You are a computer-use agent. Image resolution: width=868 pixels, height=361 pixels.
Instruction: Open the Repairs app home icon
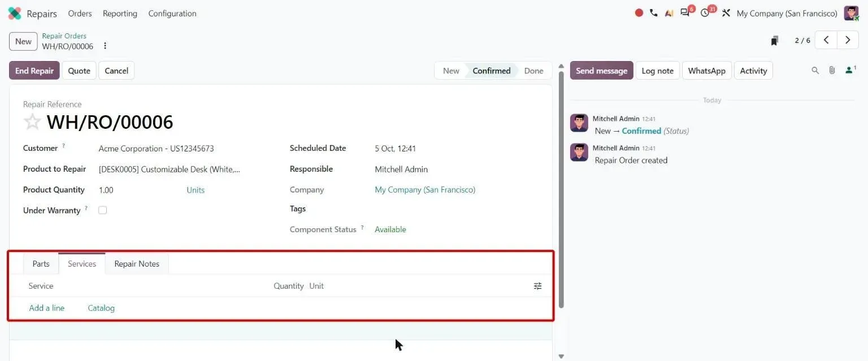(15, 14)
